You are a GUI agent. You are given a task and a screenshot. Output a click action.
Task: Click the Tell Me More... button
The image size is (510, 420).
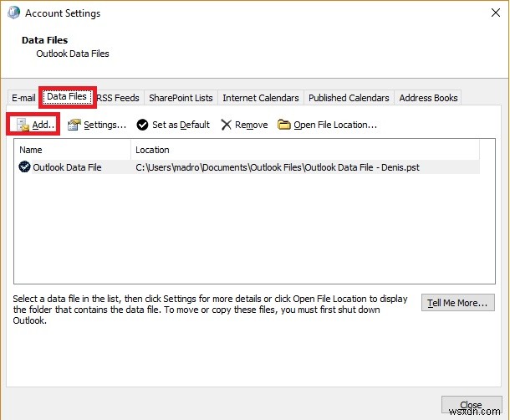pos(458,303)
